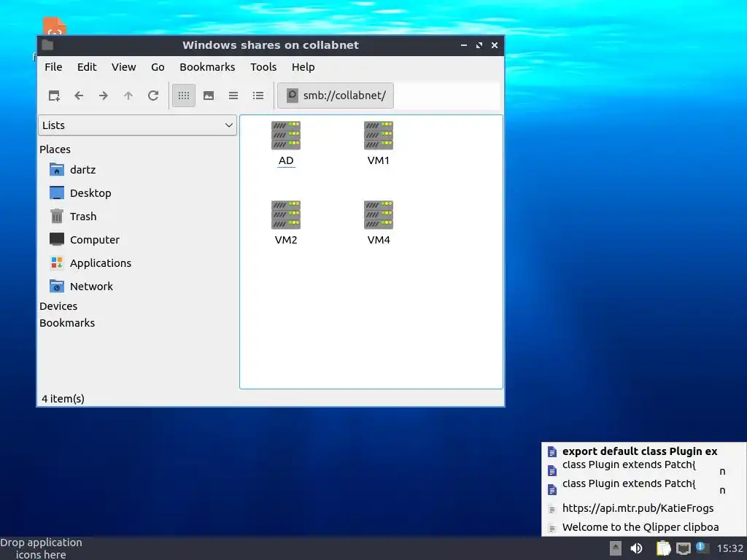Go forward to next folder

tap(104, 96)
